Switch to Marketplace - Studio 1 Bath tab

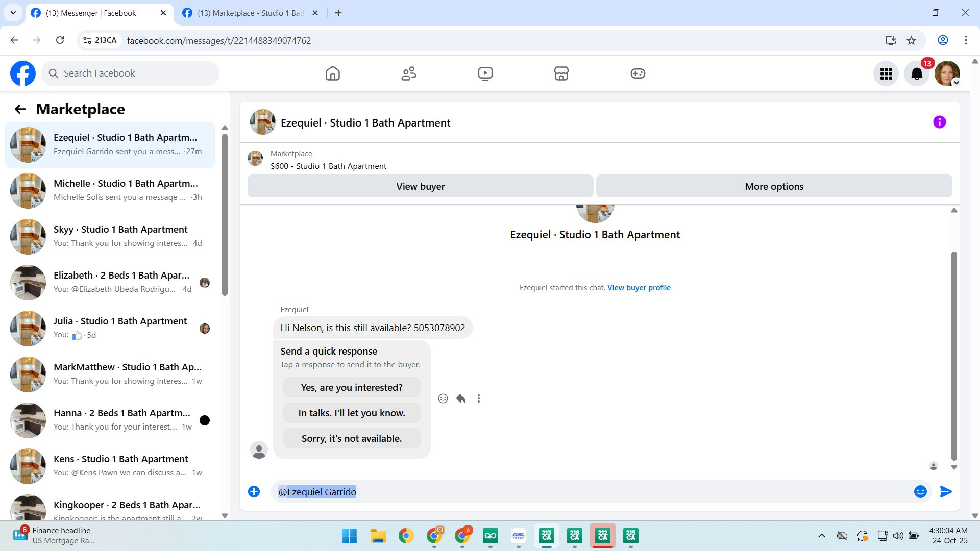(x=250, y=13)
